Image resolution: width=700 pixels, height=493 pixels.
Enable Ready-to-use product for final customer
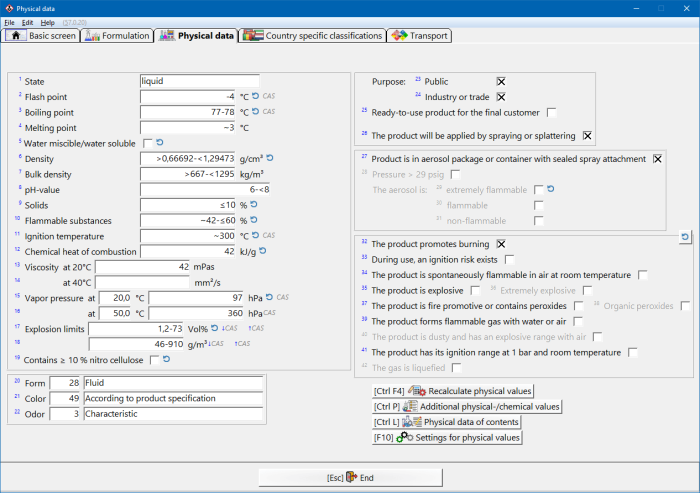(551, 112)
